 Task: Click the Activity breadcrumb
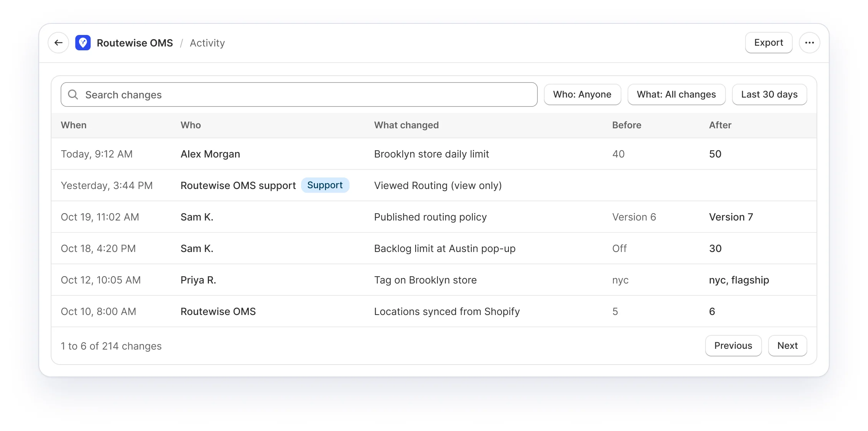point(207,43)
